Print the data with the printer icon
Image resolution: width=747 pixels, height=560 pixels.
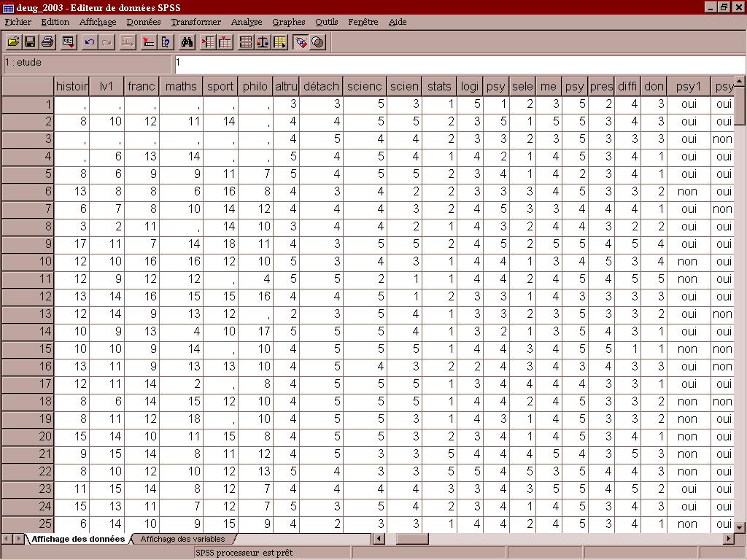47,42
